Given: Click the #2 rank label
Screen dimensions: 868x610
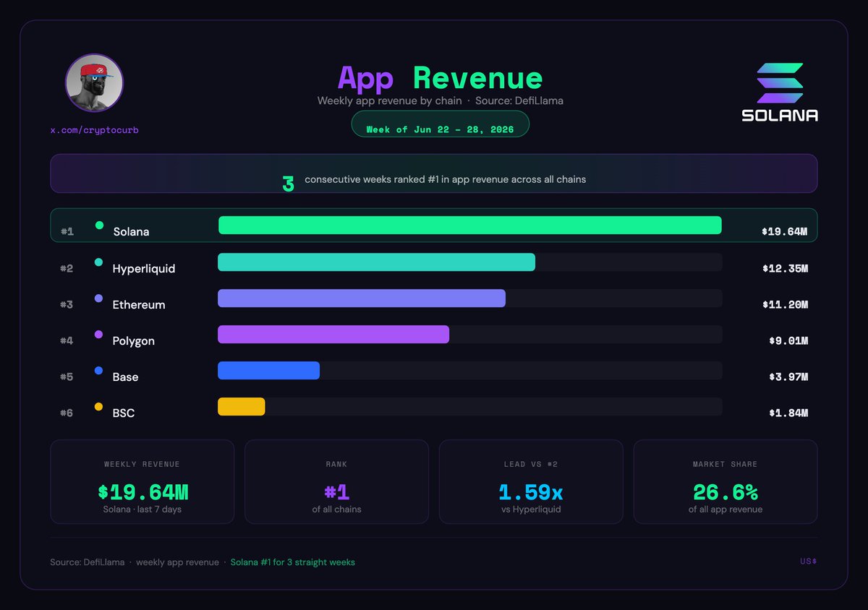Looking at the screenshot, I should (x=67, y=268).
